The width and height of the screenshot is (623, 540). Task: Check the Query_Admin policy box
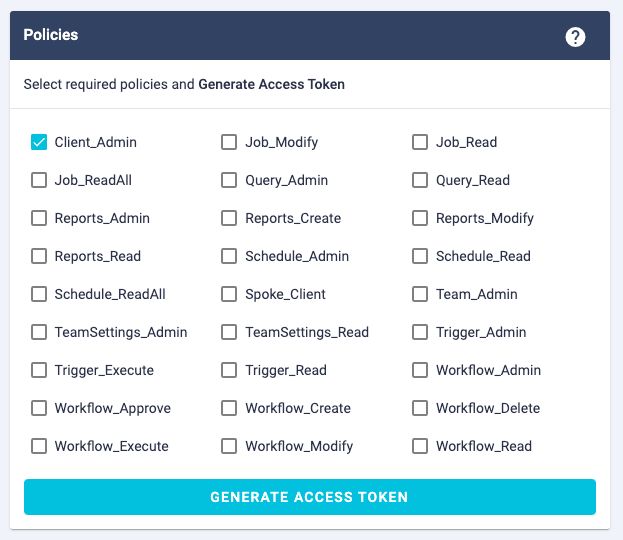pyautogui.click(x=229, y=180)
